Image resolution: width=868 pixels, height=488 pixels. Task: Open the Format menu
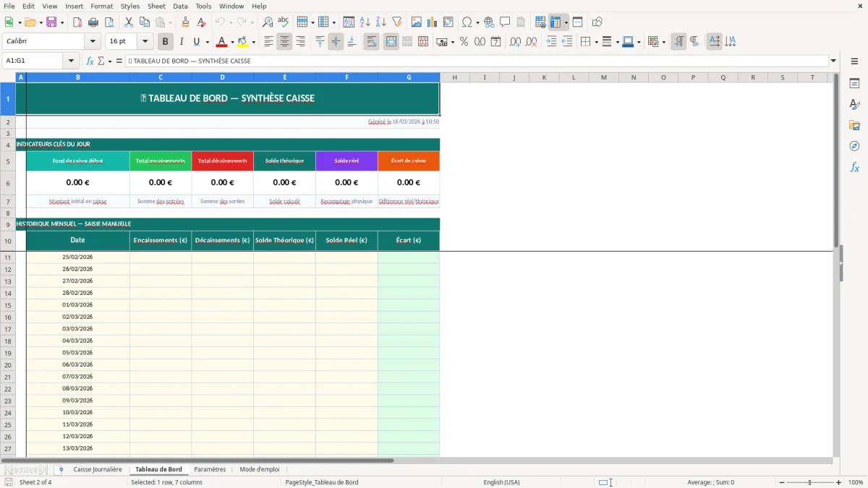(101, 6)
